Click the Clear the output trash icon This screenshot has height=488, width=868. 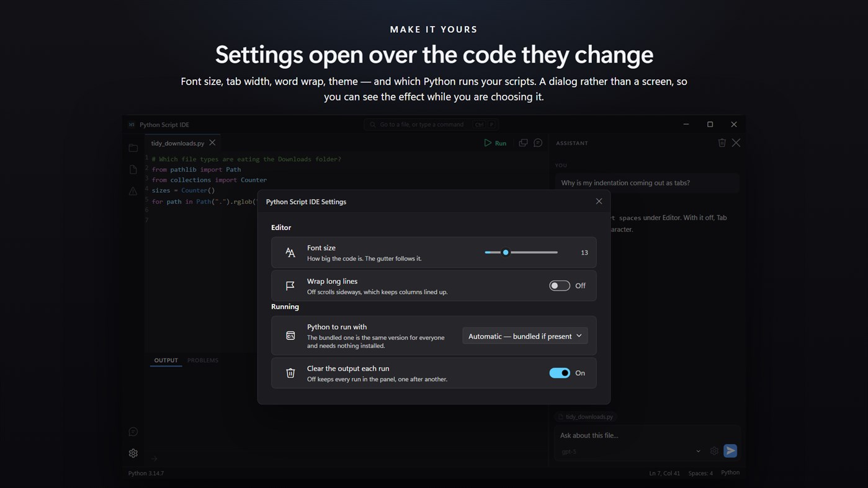(290, 373)
